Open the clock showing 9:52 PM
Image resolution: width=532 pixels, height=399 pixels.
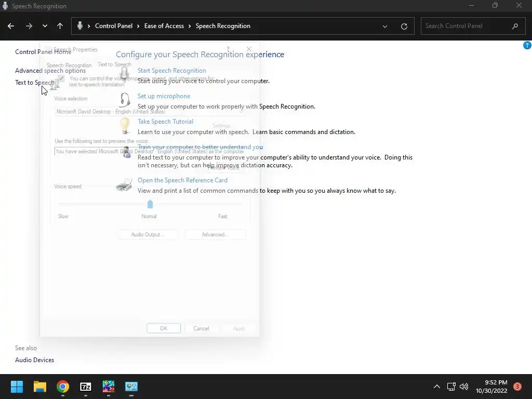491,387
